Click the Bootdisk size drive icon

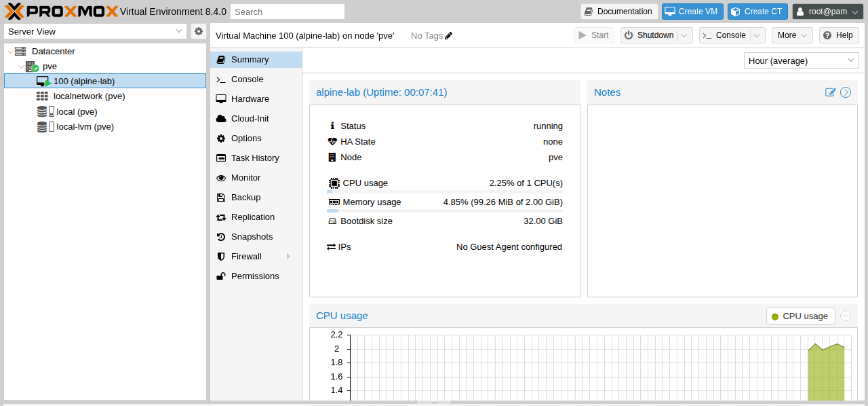pyautogui.click(x=332, y=221)
